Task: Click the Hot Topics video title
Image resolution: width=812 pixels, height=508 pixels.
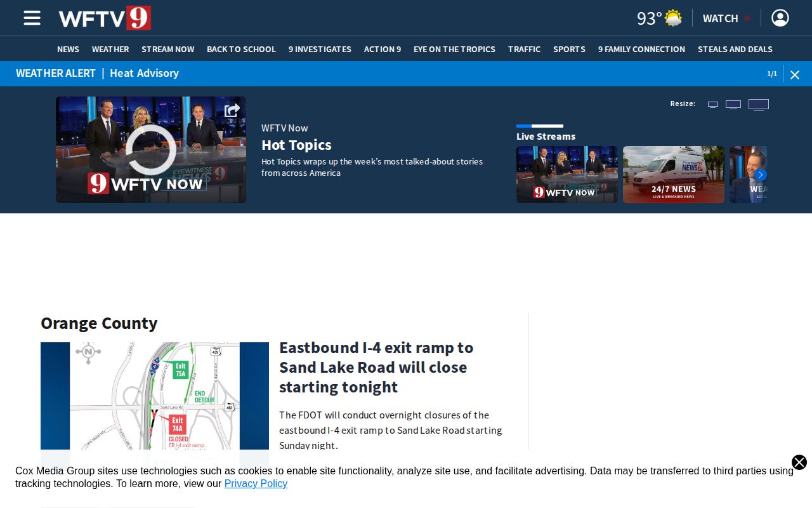Action: click(296, 145)
